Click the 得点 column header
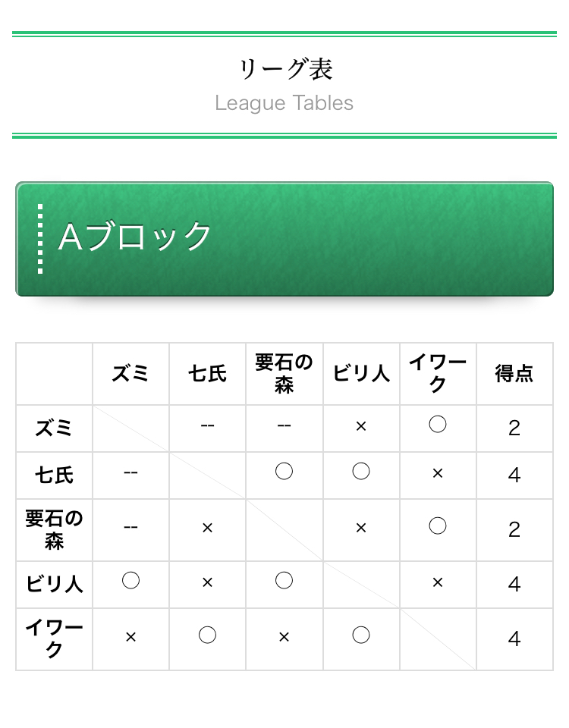 [x=514, y=374]
